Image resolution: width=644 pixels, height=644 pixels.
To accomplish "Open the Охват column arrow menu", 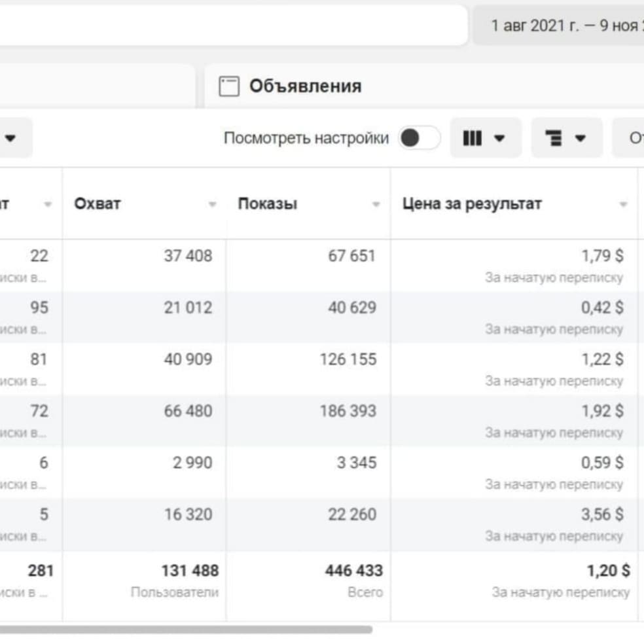I will 212,205.
